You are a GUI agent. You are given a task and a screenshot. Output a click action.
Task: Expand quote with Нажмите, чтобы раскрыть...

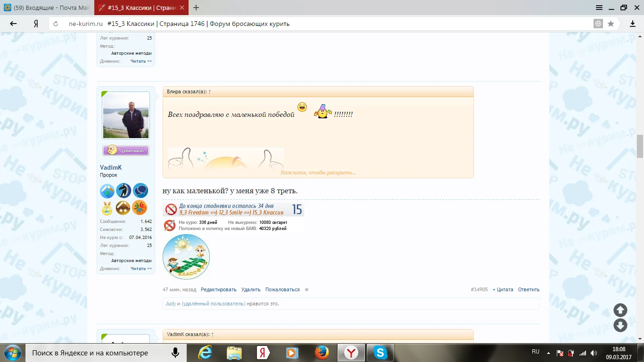pos(318,173)
